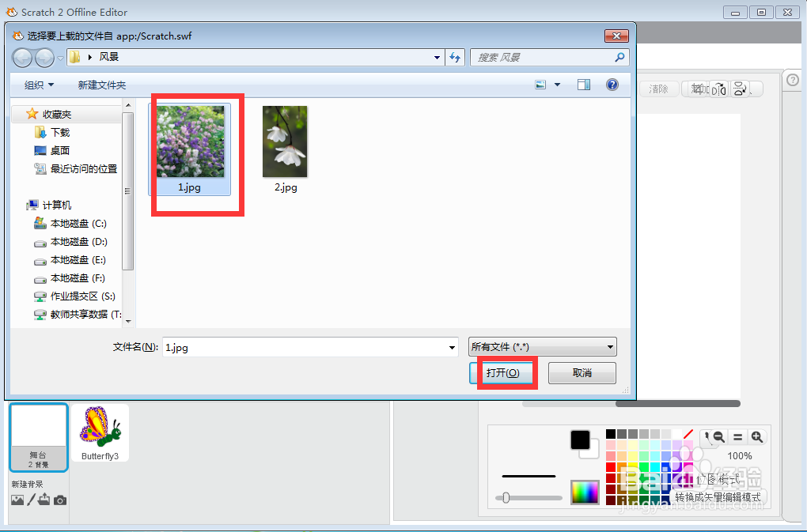Click the 新建文件夹 button
Screen dimensions: 807x532
pos(101,85)
